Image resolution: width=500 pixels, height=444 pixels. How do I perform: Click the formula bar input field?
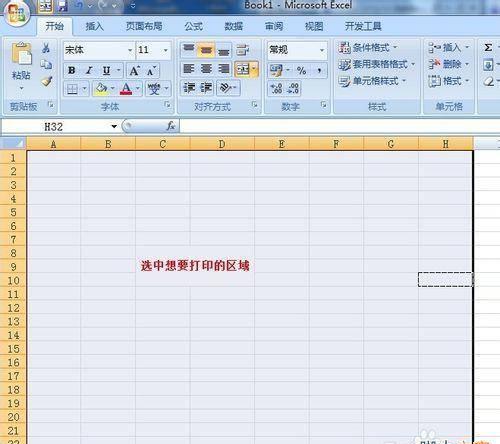coord(339,126)
